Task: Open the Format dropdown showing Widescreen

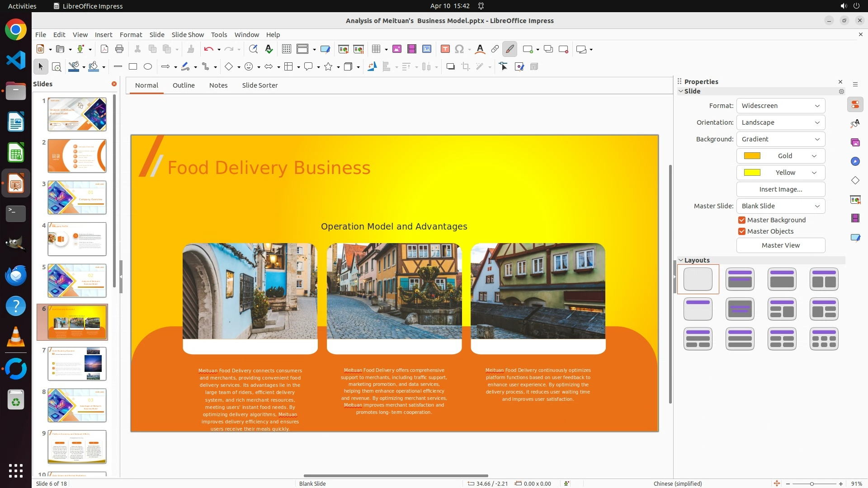Action: [x=780, y=106]
